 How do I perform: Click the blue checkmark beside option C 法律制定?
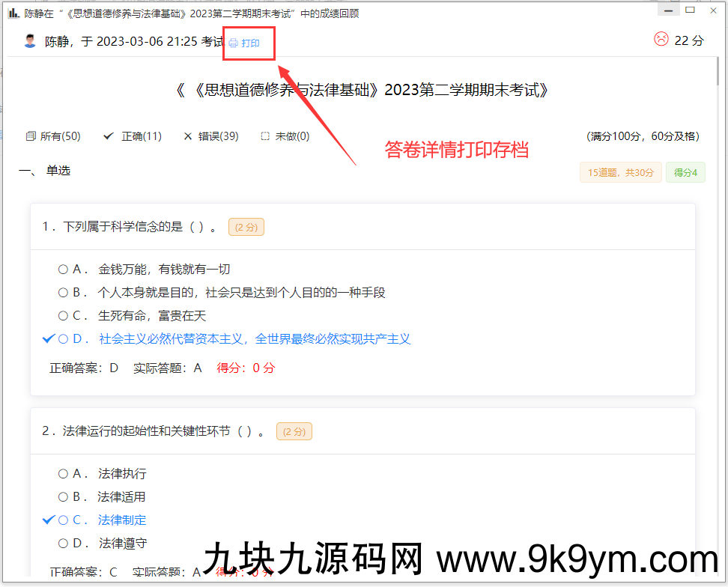click(x=49, y=520)
